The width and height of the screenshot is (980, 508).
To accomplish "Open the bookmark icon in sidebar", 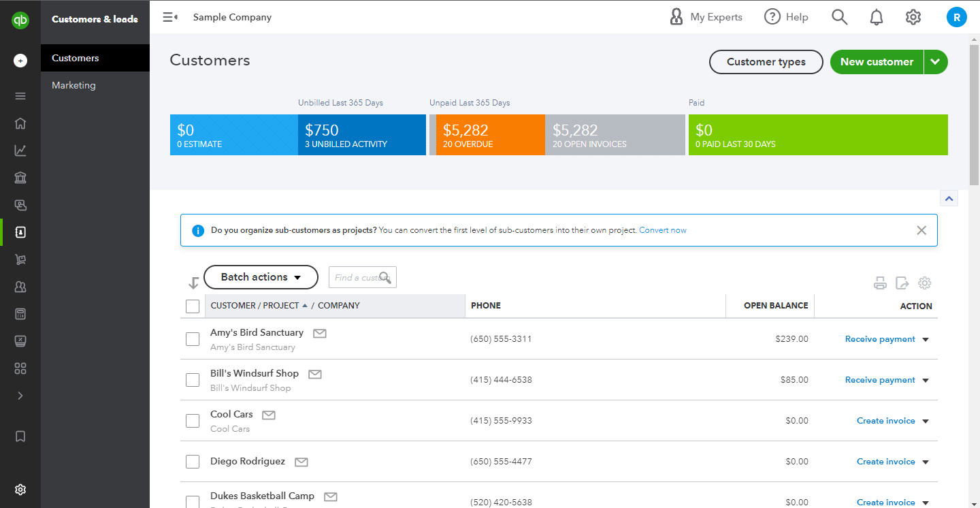I will coord(20,436).
